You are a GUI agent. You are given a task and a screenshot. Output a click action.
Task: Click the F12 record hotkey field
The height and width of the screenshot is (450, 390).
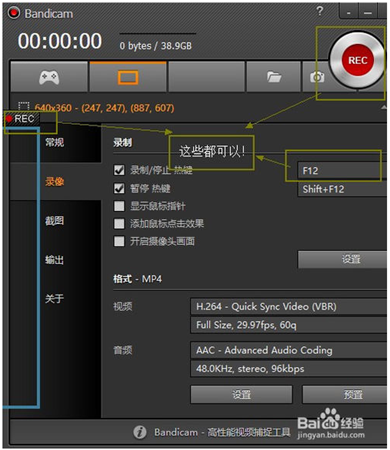click(x=342, y=171)
